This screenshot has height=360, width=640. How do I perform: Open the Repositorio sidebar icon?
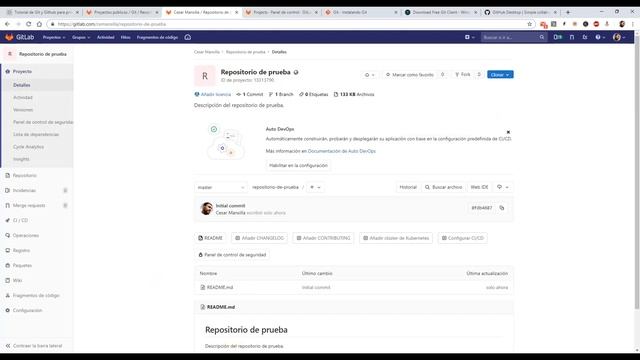tap(7, 176)
